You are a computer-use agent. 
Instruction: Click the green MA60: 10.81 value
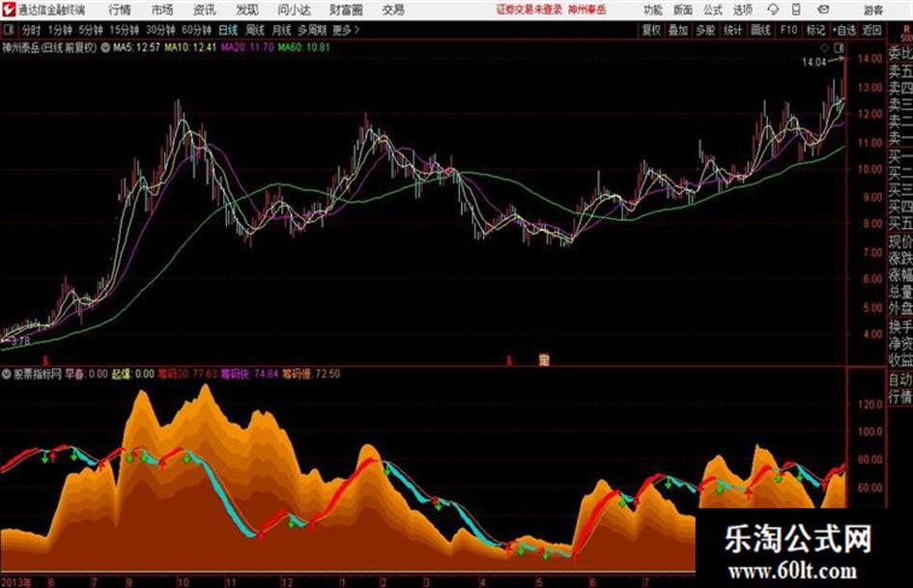tap(304, 47)
